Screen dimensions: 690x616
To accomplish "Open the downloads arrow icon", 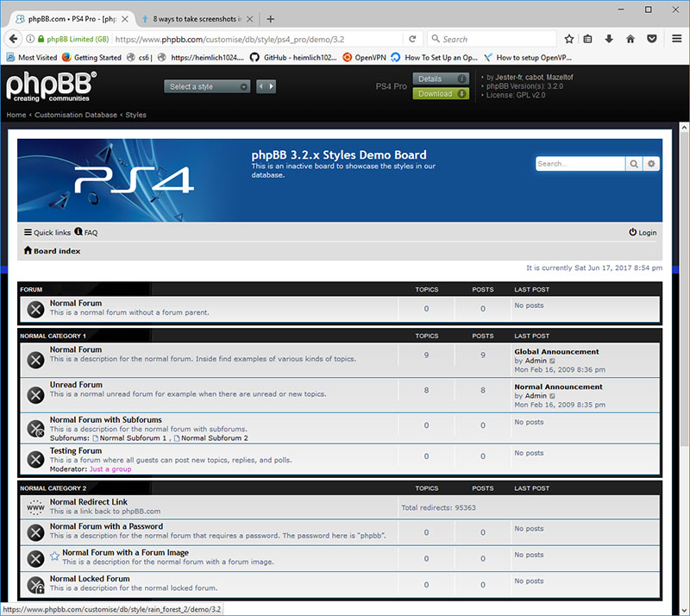I will pyautogui.click(x=609, y=39).
